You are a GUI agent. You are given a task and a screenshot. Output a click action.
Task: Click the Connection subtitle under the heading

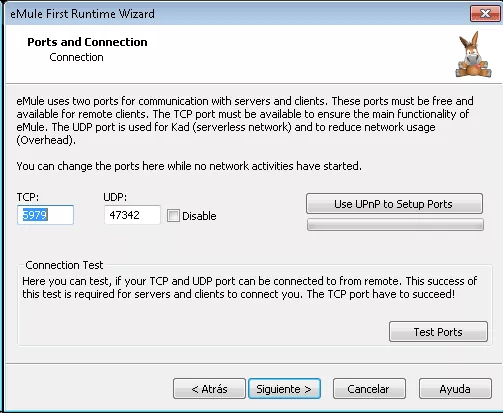click(x=76, y=57)
